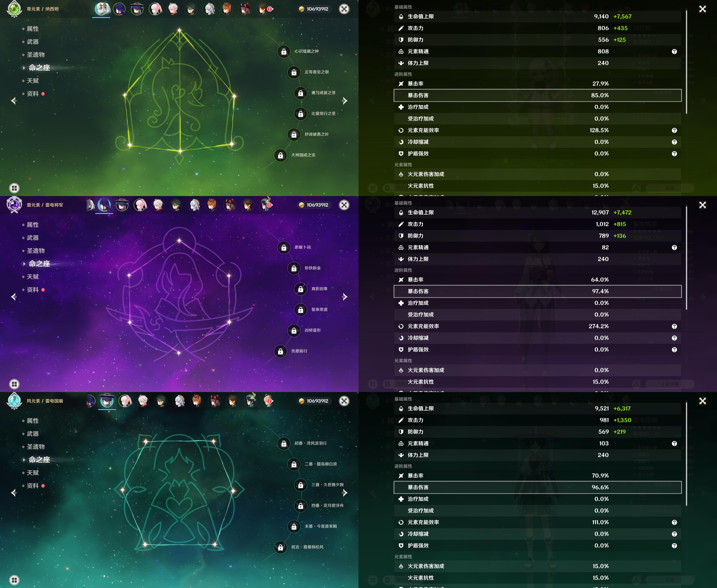Click help icon beside 元素充能效率 274.2%
Viewport: 717px width, 588px height.
click(x=674, y=326)
